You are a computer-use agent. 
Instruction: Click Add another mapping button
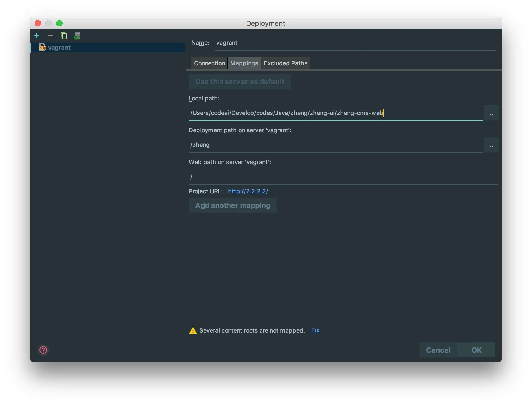pos(233,205)
